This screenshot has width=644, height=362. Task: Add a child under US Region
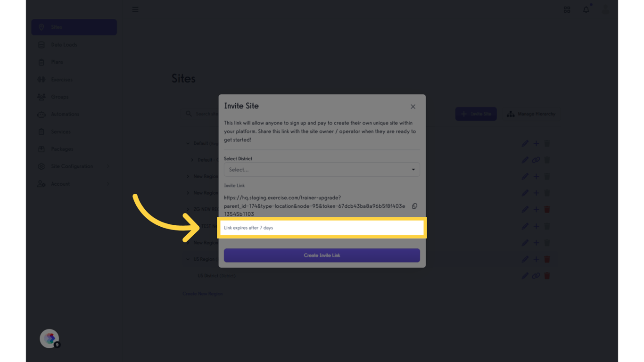point(536,259)
